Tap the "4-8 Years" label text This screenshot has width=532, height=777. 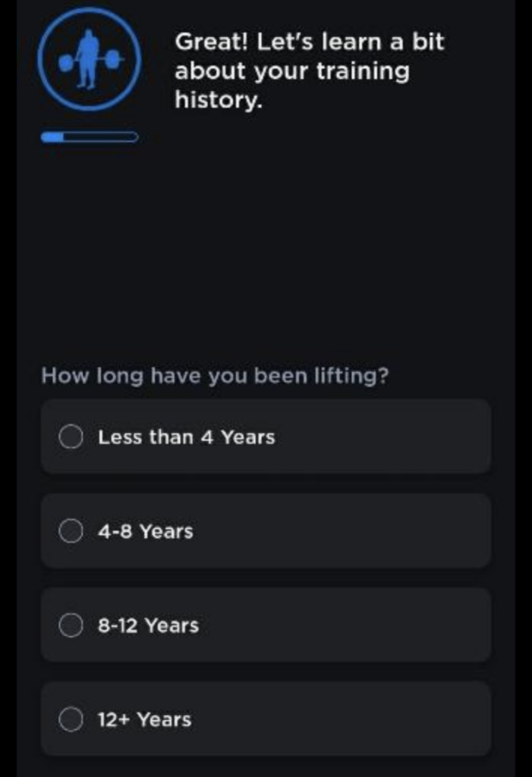pos(145,531)
